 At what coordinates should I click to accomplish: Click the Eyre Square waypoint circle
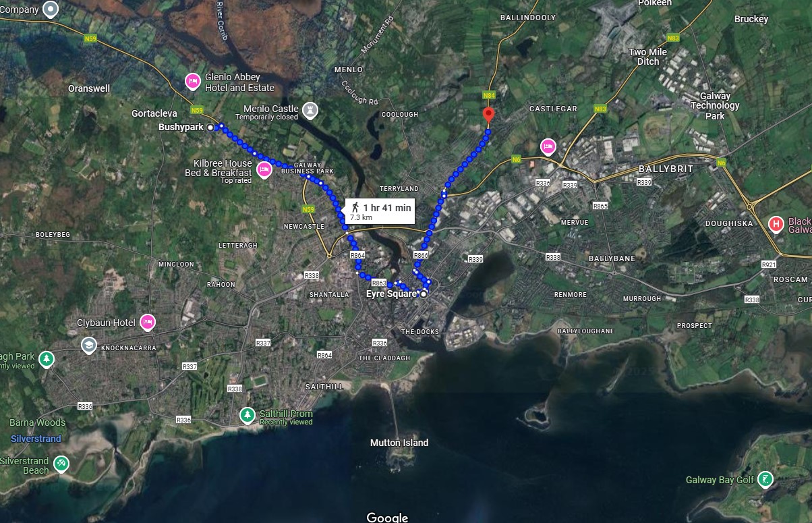point(424,294)
